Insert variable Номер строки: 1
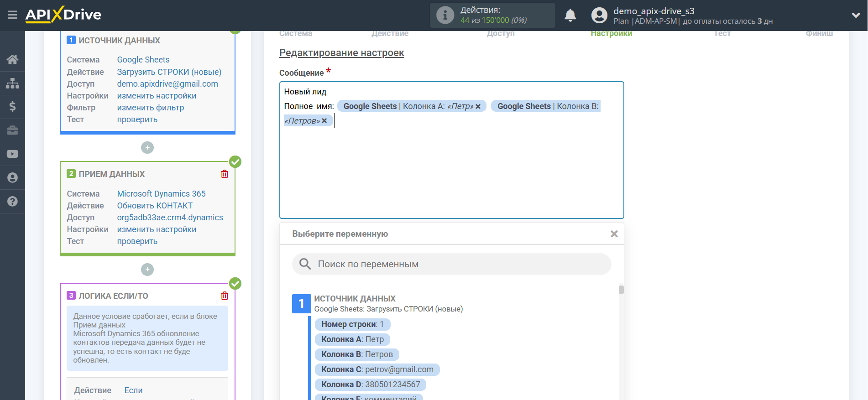Image resolution: width=868 pixels, height=400 pixels. coord(352,324)
